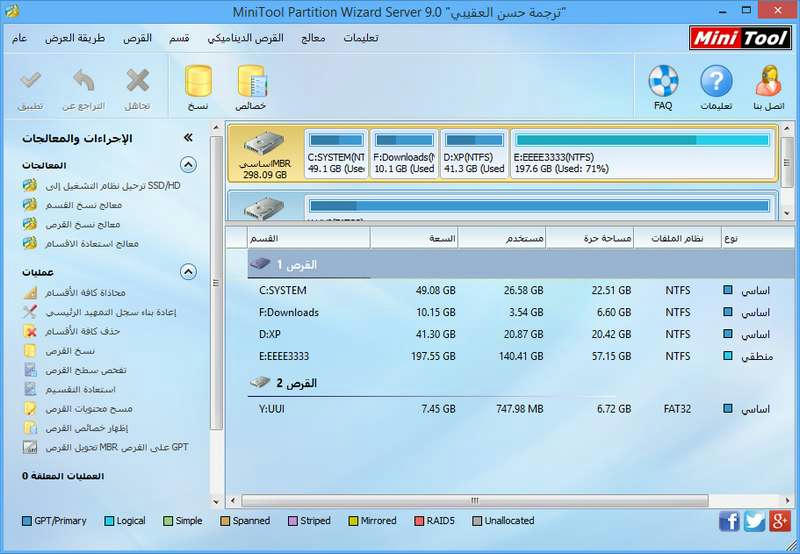Select D:XP partition block in disk map
The width and height of the screenshot is (800, 554).
tap(474, 154)
